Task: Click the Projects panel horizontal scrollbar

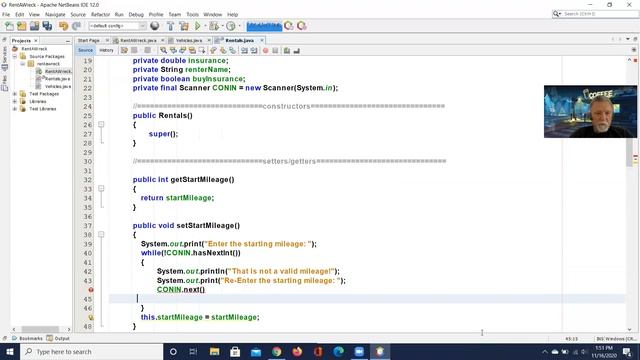Action: click(40, 329)
